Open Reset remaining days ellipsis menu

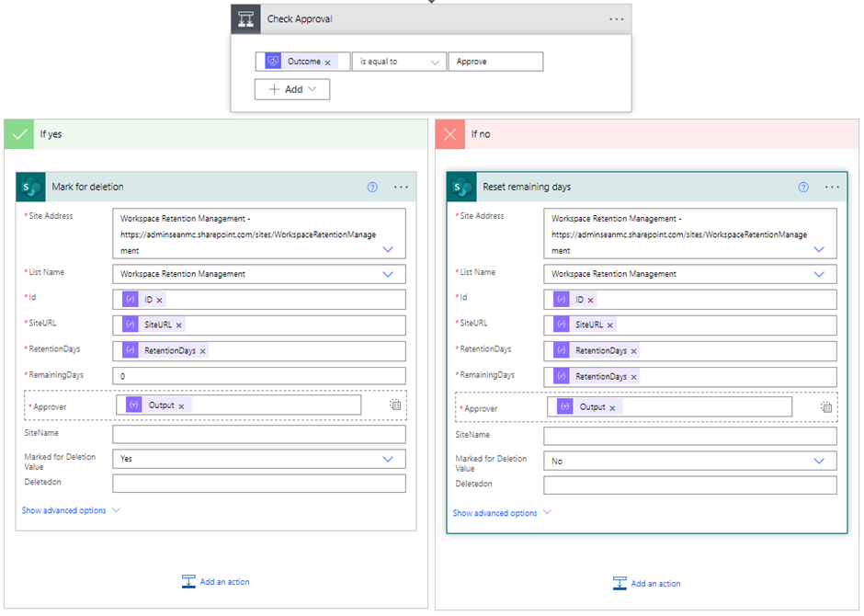tap(832, 188)
